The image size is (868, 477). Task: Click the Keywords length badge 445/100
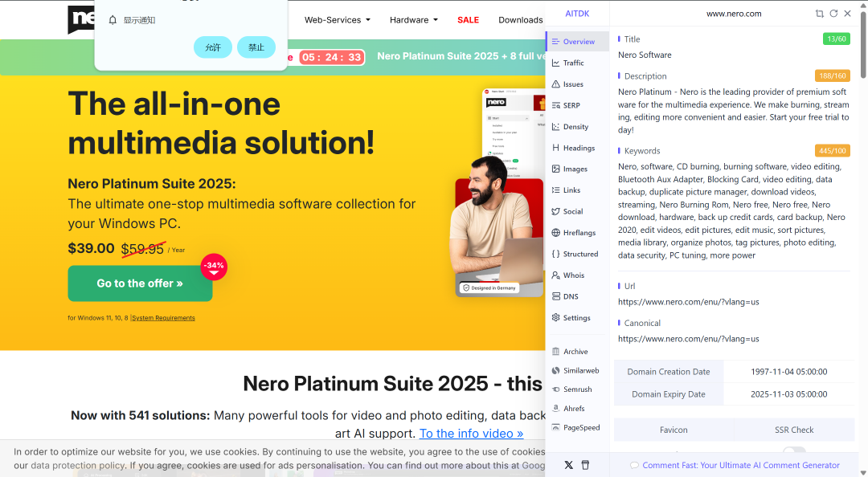832,150
